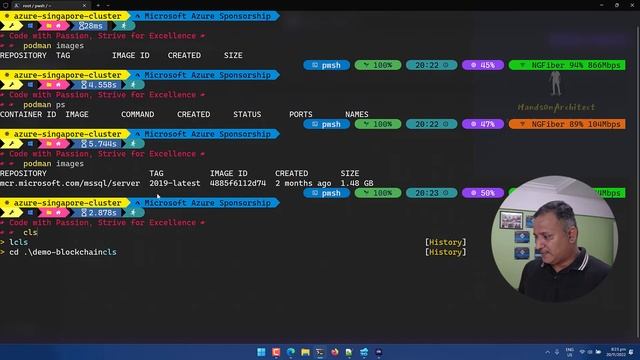Open Microsoft Edge from the taskbar
The width and height of the screenshot is (640, 360).
(x=291, y=352)
